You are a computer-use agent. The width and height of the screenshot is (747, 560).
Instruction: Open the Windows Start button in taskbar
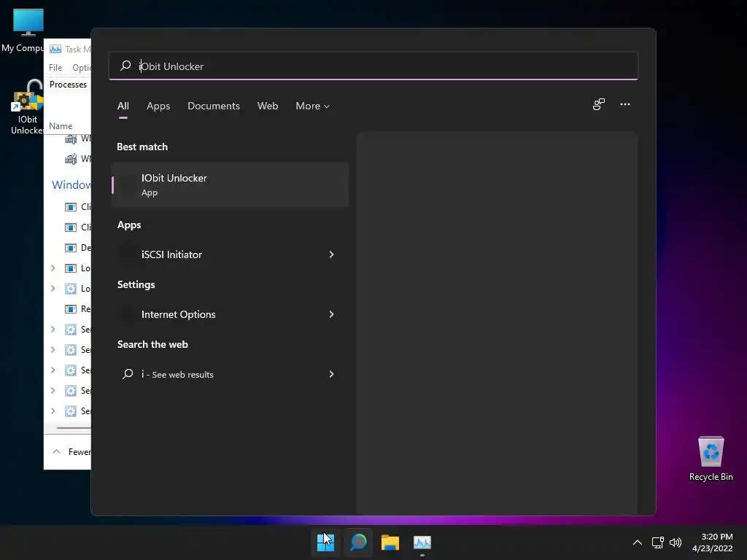click(x=326, y=542)
